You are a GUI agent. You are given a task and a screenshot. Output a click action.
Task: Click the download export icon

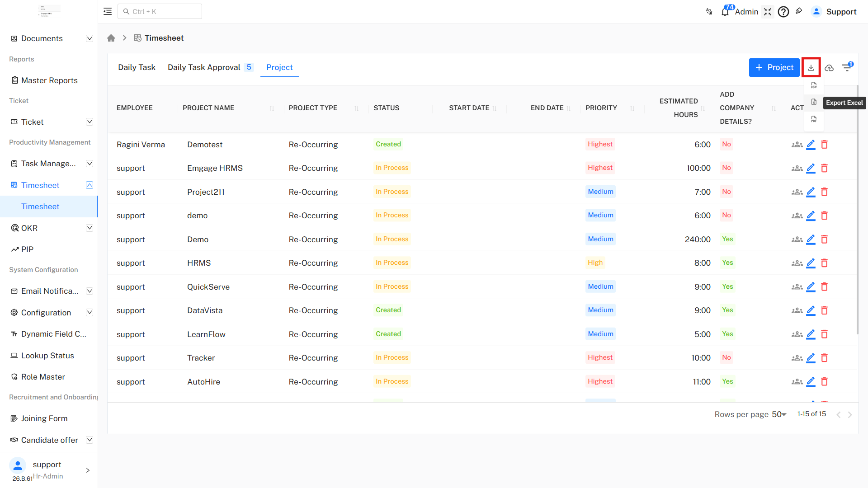(x=811, y=67)
